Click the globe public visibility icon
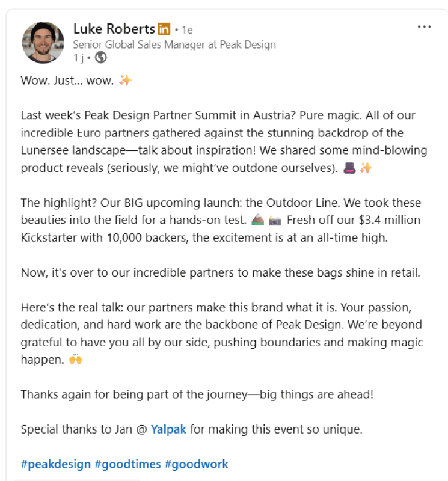 coord(101,58)
